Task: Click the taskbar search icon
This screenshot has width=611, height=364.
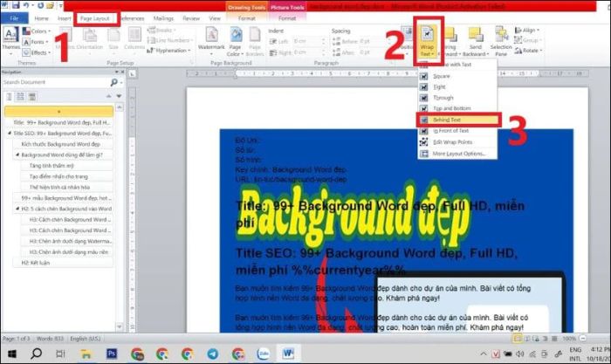Action: tap(37, 354)
